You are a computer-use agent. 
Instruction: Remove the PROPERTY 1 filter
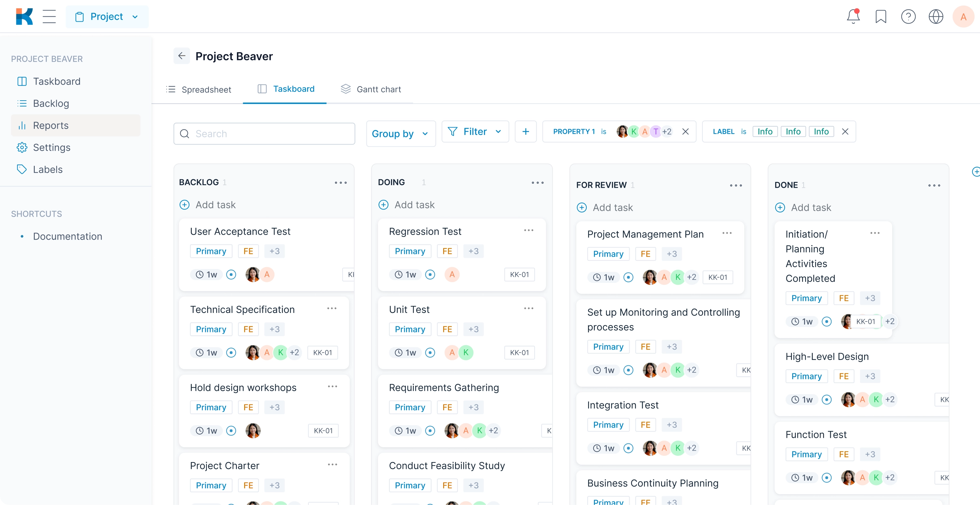pos(686,132)
